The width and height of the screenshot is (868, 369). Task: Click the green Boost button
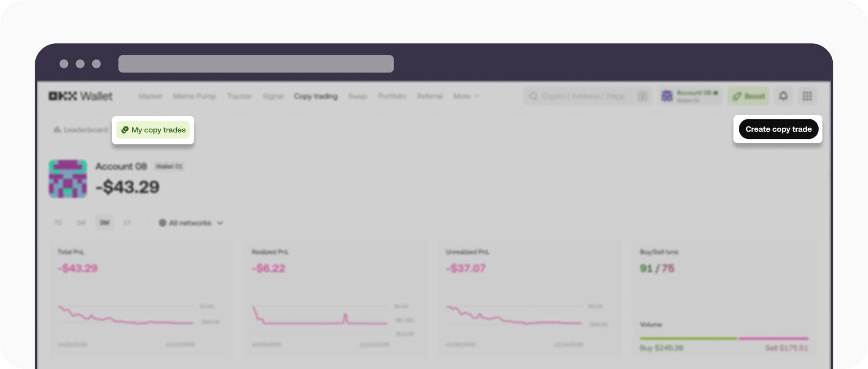coord(748,96)
